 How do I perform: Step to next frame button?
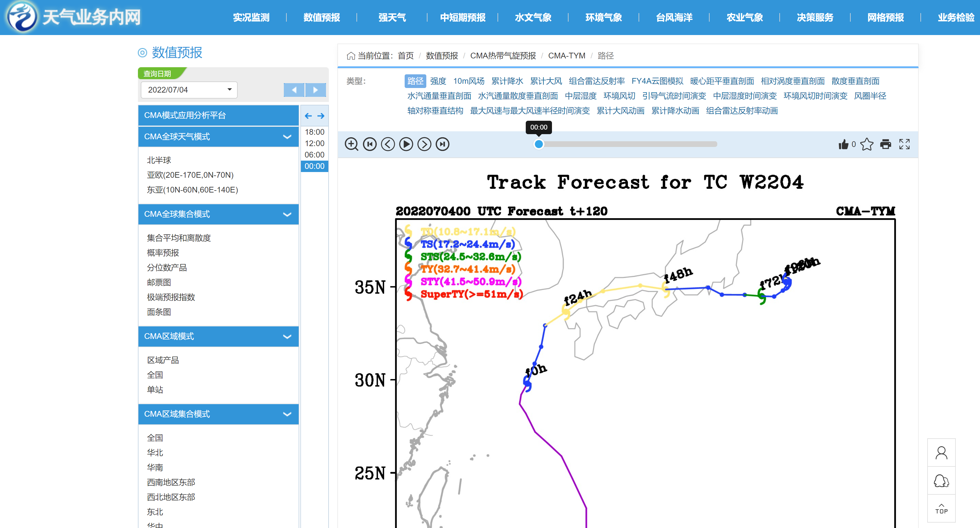tap(424, 144)
